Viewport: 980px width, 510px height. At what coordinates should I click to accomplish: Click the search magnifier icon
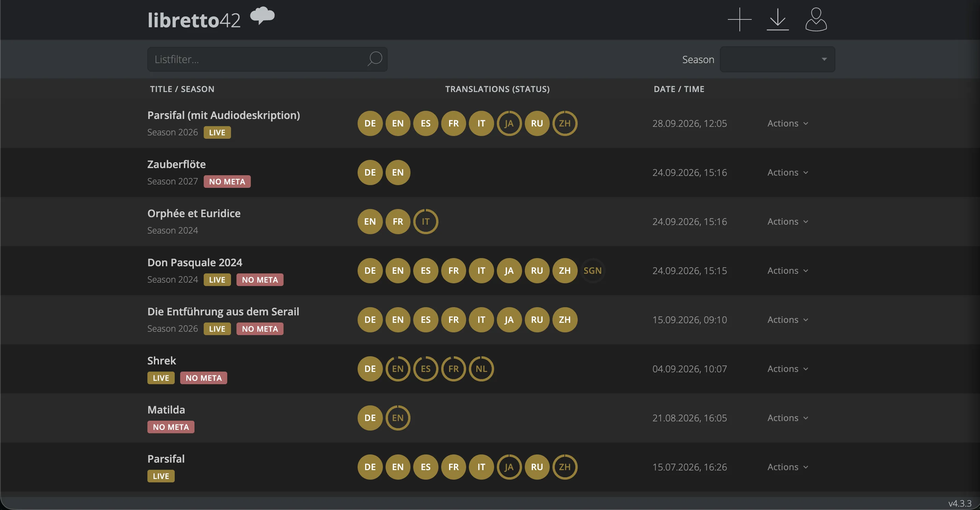(375, 59)
